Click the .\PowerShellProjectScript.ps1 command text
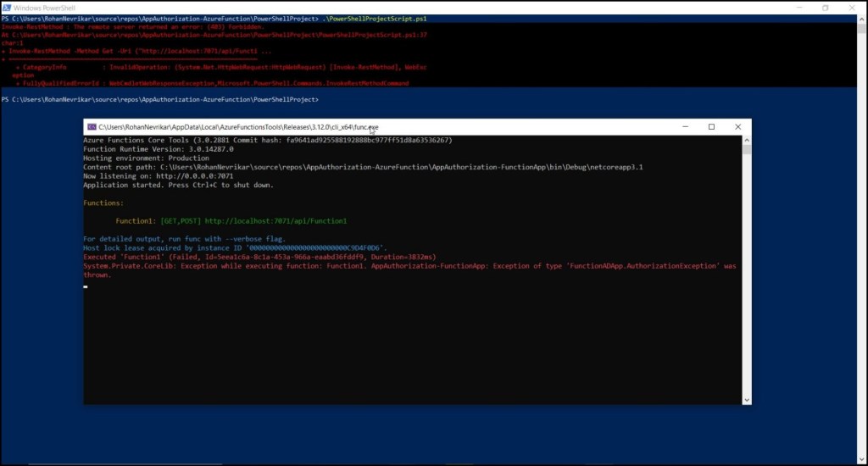This screenshot has height=466, width=868. 377,19
